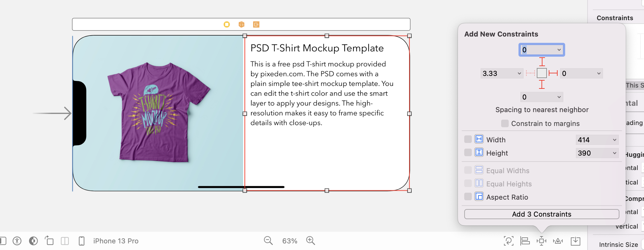Click the Update Frames icon
This screenshot has height=250, width=644.
coord(508,241)
